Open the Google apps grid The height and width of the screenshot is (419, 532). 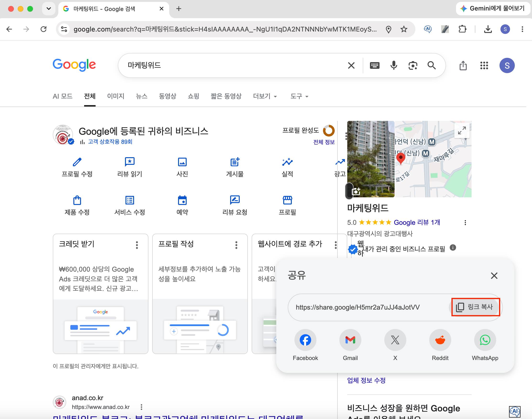point(484,65)
